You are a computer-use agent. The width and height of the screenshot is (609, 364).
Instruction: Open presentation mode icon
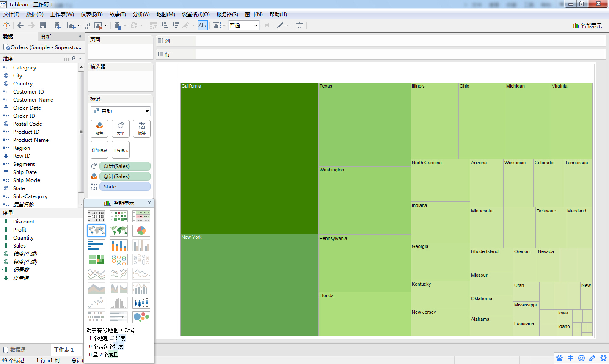click(299, 25)
